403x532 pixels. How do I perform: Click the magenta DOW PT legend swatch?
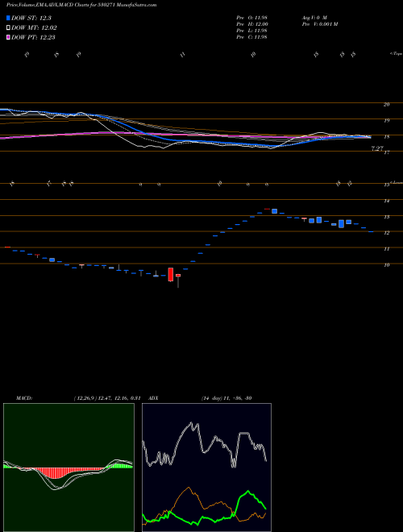(8, 37)
